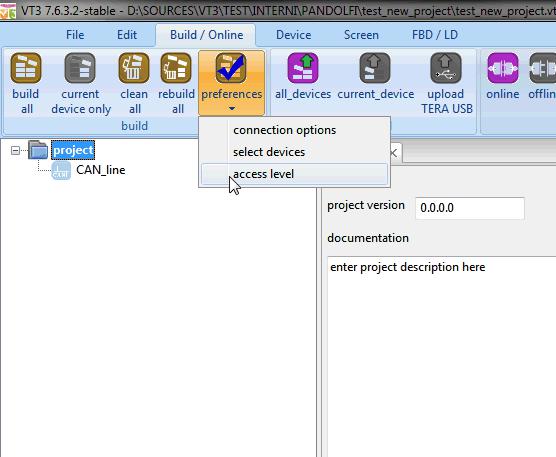The width and height of the screenshot is (556, 457).
Task: Switch to the Device ribbon tab
Action: point(294,35)
